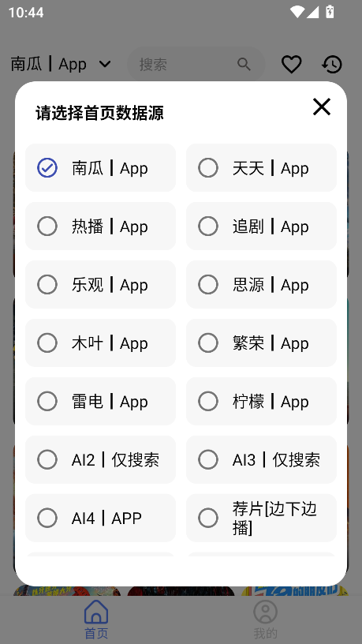Tap the search magnifier icon

click(x=244, y=64)
